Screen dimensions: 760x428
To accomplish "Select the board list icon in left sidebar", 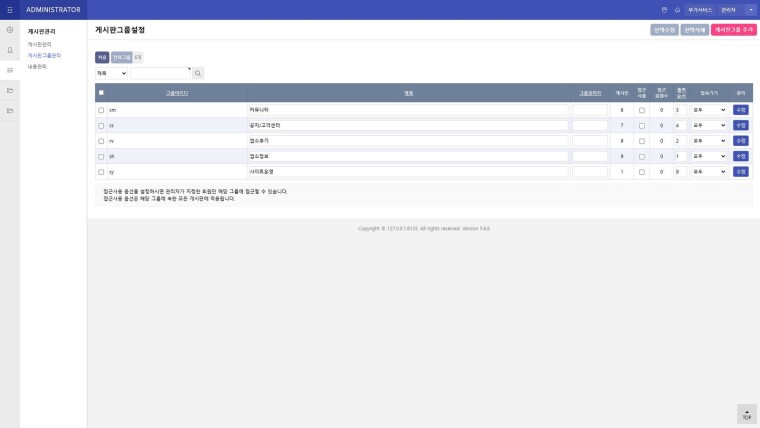I will 10,70.
